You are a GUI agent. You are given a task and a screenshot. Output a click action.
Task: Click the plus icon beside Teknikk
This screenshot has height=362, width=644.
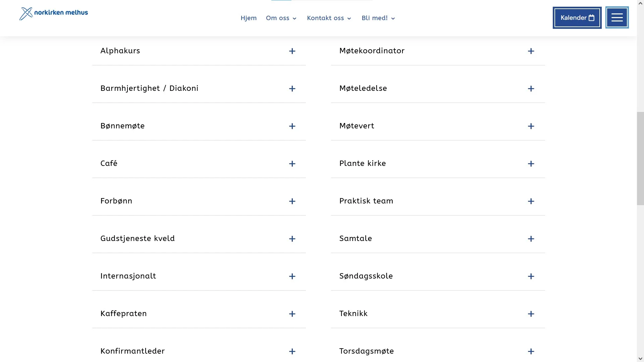[x=531, y=314]
